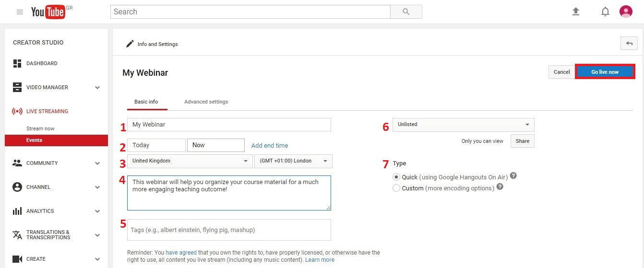
Task: Expand Translations & Transcriptions chevron
Action: (x=97, y=235)
